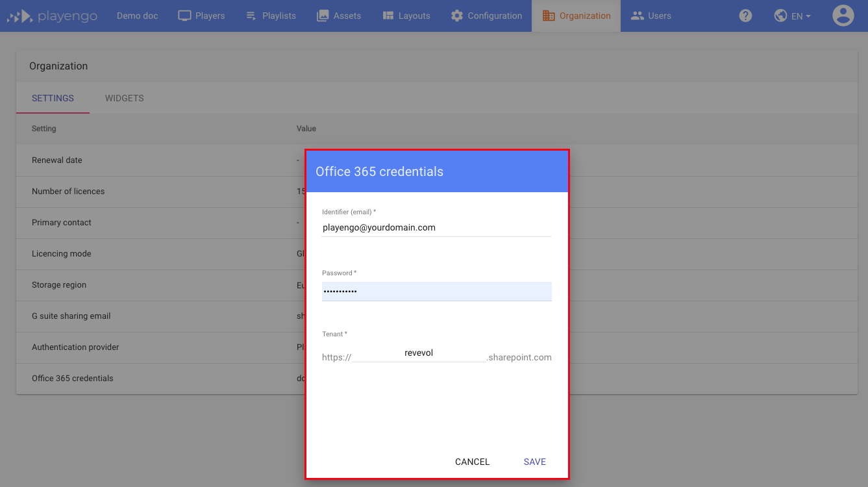Click the Assets image icon
Viewport: 868px width, 487px height.
[323, 16]
